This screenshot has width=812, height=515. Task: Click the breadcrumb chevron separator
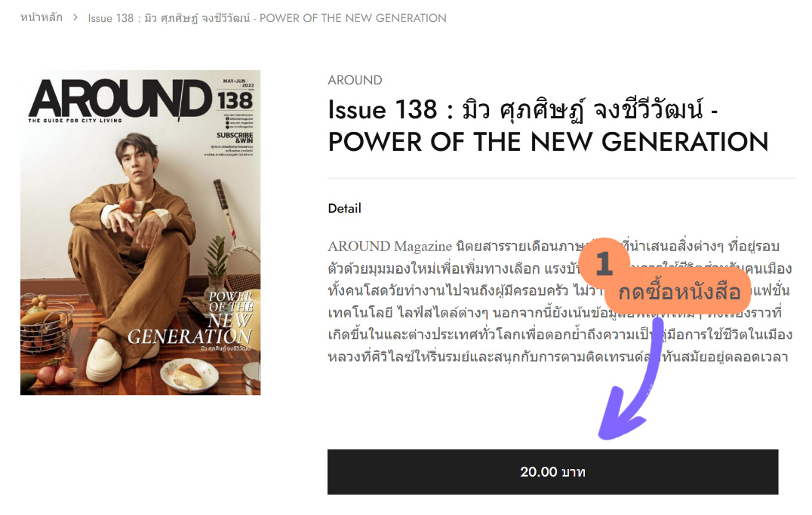75,18
